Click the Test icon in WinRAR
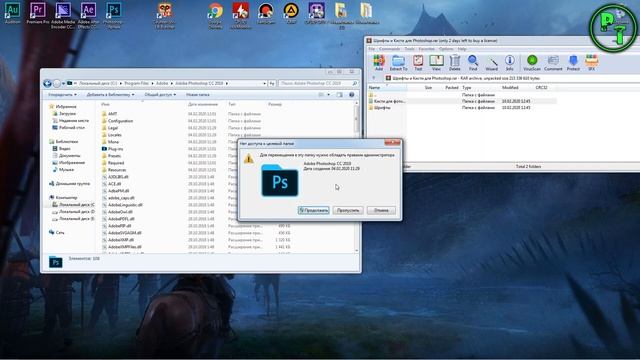Screen dimensions: 640x360 tap(418, 63)
